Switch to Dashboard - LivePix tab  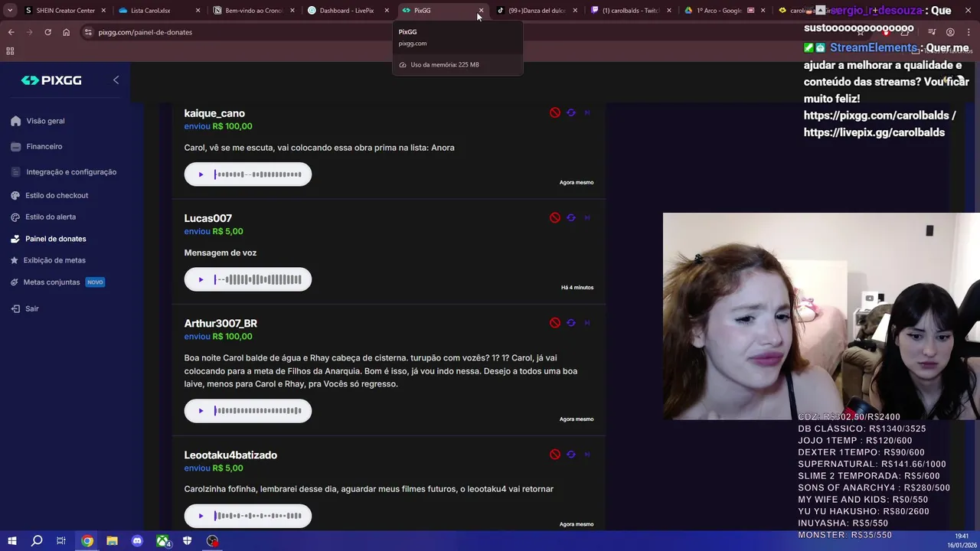point(348,11)
